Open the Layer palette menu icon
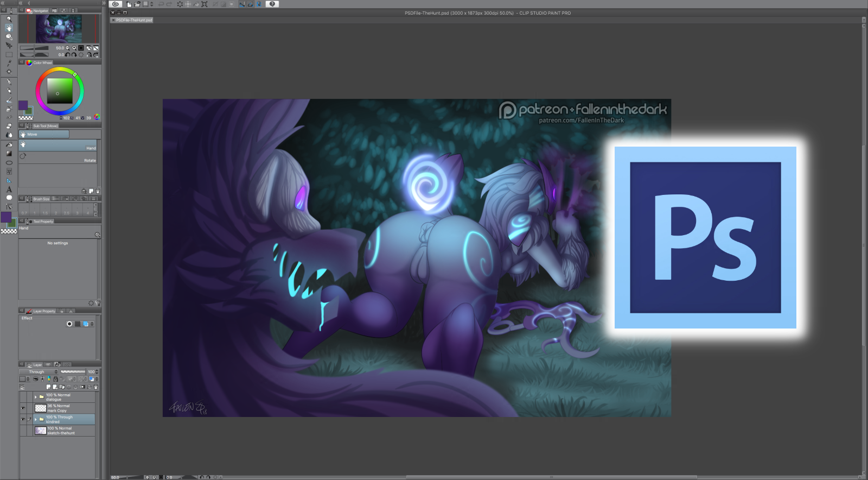Viewport: 868px width, 480px height. pos(22,365)
